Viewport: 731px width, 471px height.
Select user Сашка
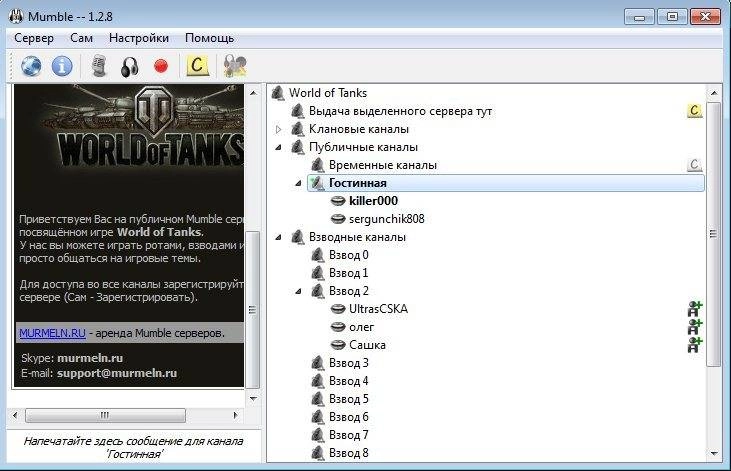click(x=367, y=345)
